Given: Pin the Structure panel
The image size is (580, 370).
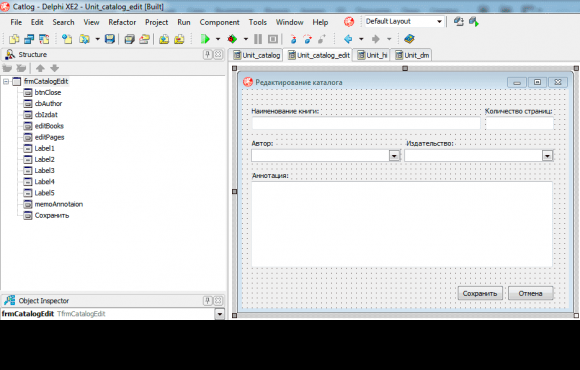Looking at the screenshot, I should (208, 55).
